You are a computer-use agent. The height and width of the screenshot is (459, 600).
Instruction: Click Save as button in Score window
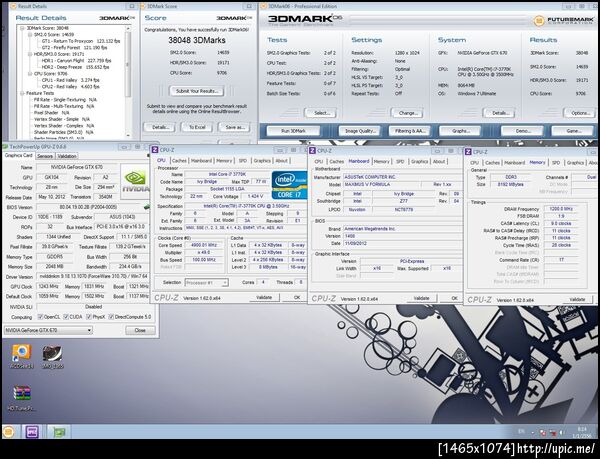tap(234, 127)
